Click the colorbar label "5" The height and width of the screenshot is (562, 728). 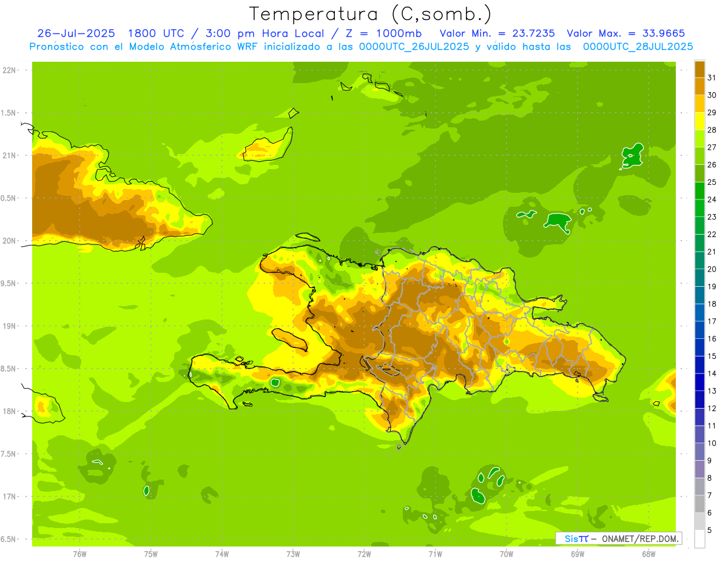(710, 530)
